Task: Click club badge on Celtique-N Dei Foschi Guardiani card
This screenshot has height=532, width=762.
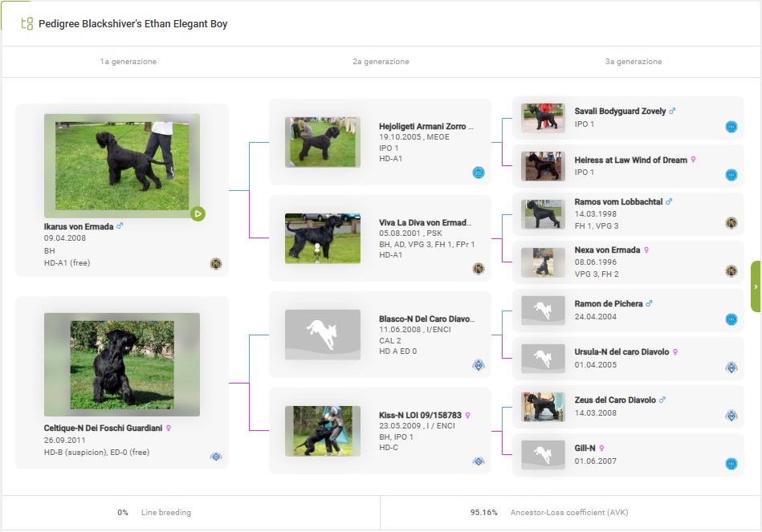Action: (215, 457)
